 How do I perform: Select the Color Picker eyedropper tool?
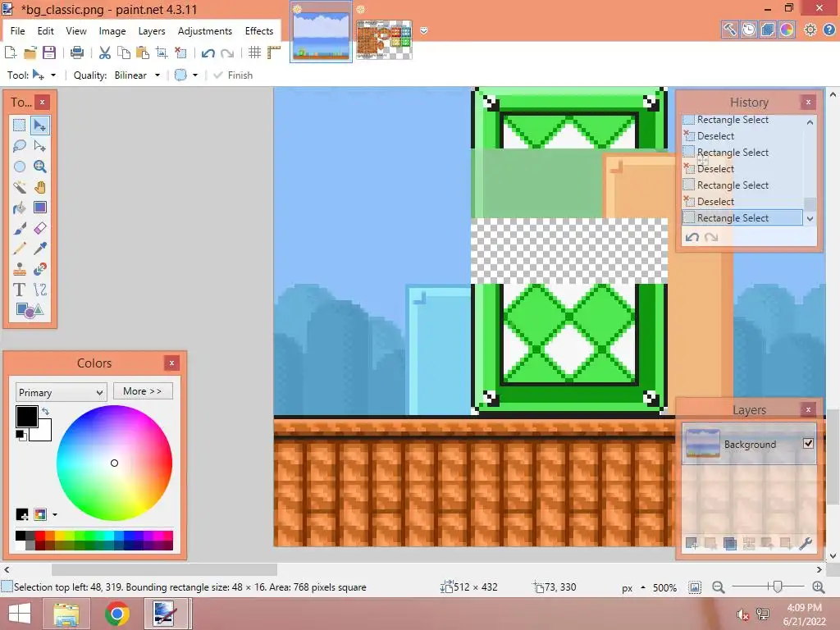tap(39, 249)
